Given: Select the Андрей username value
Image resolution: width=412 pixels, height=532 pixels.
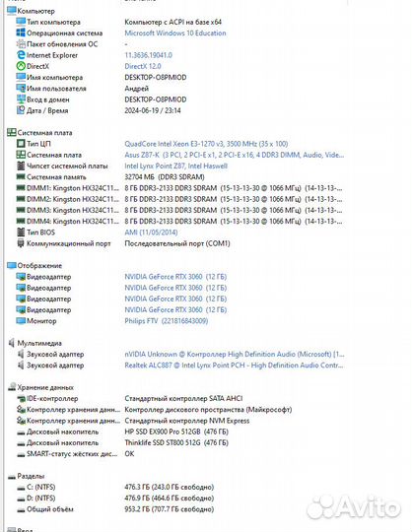Looking at the screenshot, I should (x=136, y=89).
